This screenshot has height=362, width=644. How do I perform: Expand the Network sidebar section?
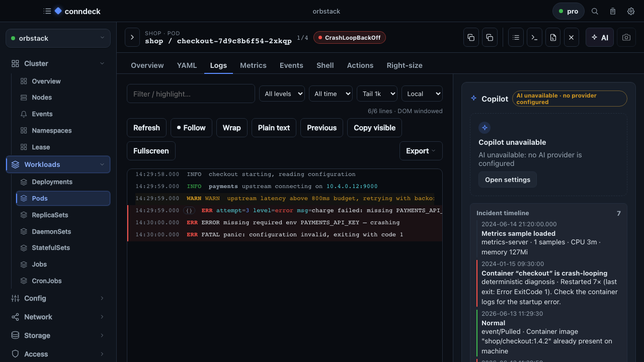point(58,317)
